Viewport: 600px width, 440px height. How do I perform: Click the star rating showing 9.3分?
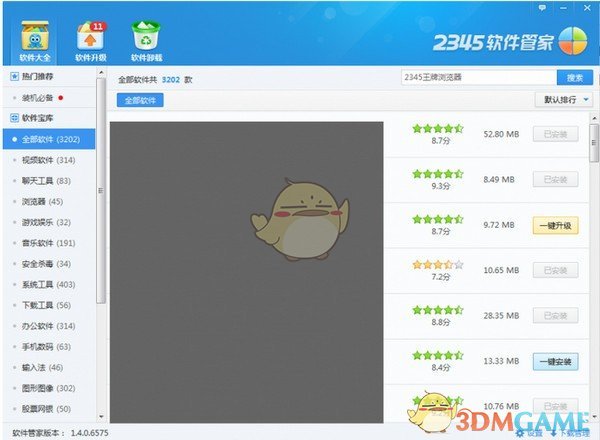tap(438, 174)
